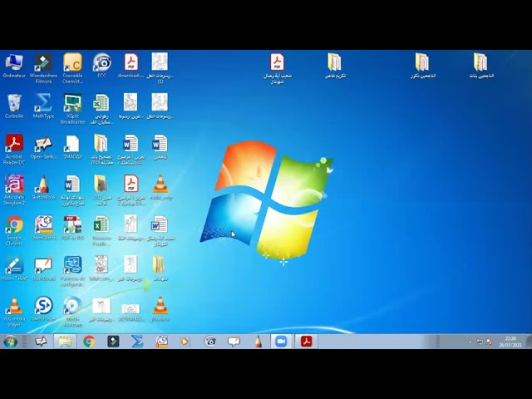Screen dimensions: 532x399
Task: Open Filmora from the taskbar
Action: point(113,342)
